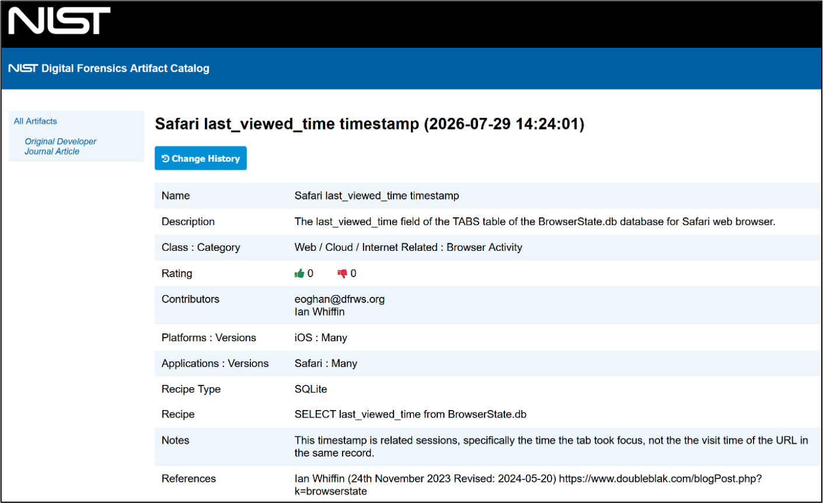Click the Description field label

pos(188,222)
